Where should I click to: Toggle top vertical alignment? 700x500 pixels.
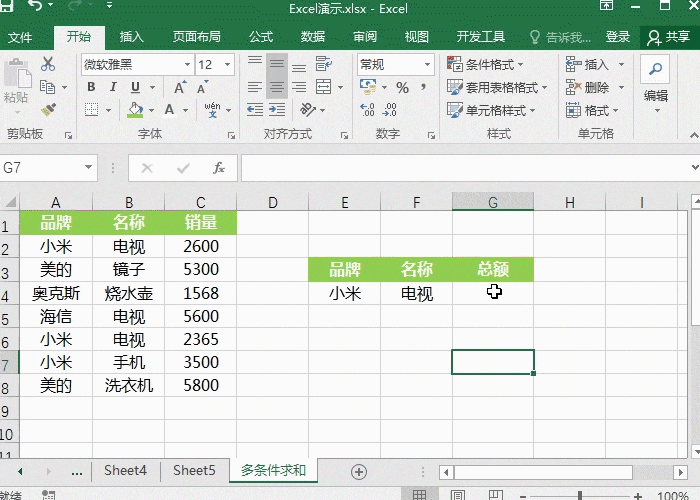(255, 62)
